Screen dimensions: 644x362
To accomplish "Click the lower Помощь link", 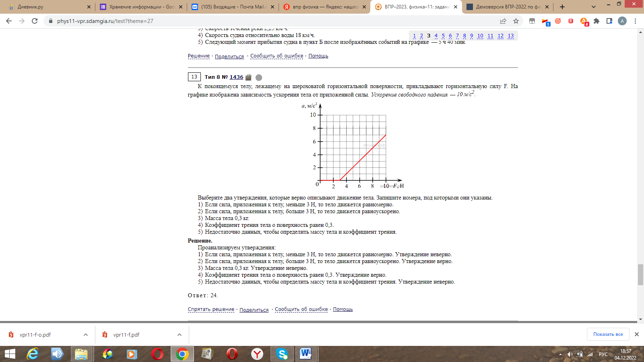I will [x=343, y=309].
